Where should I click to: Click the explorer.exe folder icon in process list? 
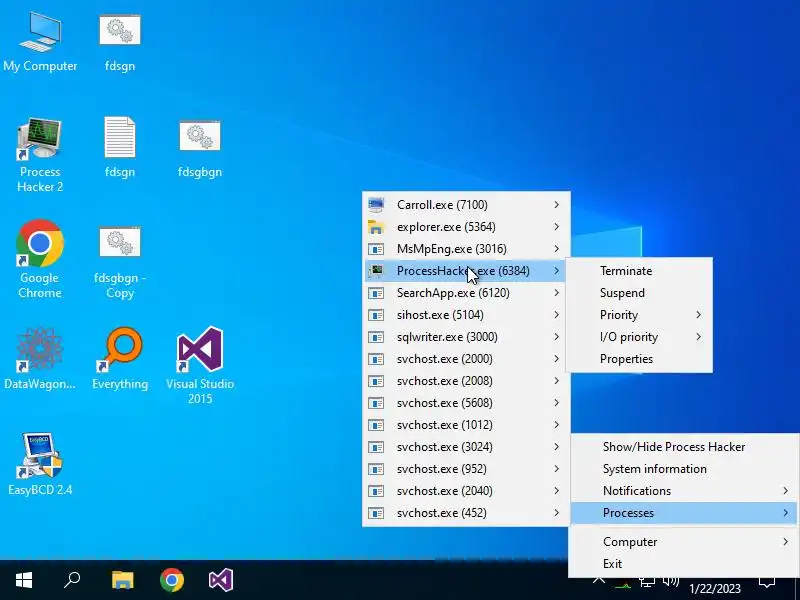pyautogui.click(x=376, y=227)
